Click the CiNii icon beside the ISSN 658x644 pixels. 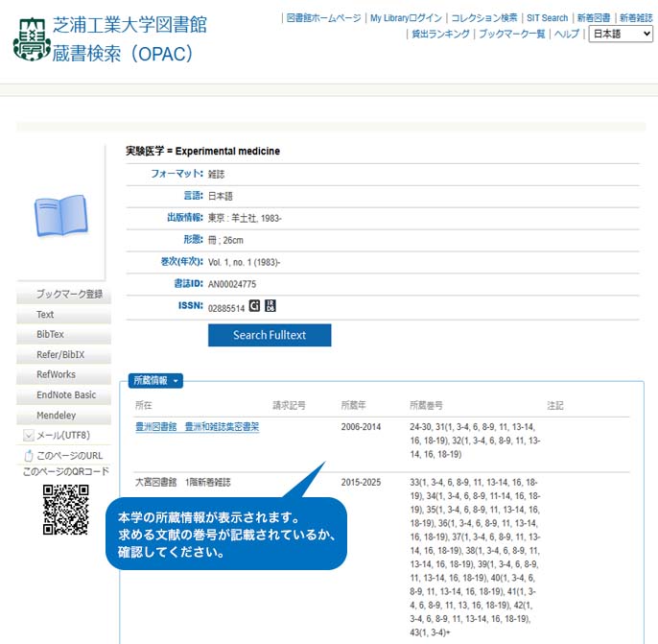tap(254, 306)
